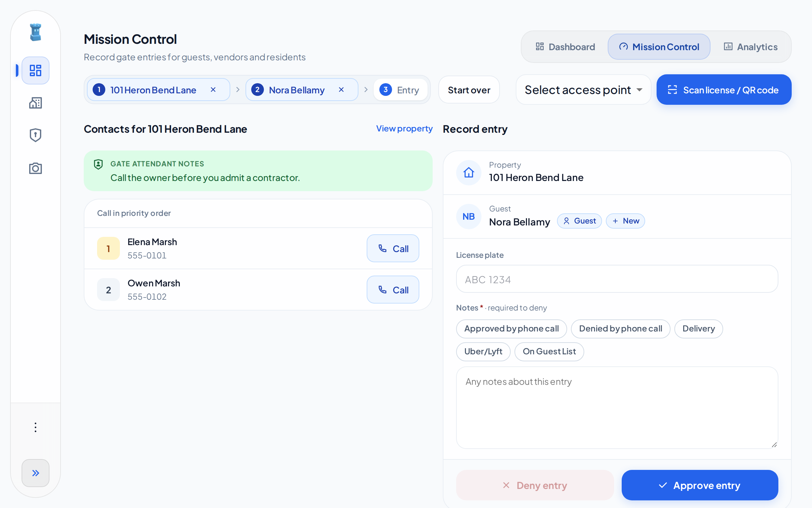
Task: Toggle the Denied by phone call note chip
Action: (x=620, y=329)
